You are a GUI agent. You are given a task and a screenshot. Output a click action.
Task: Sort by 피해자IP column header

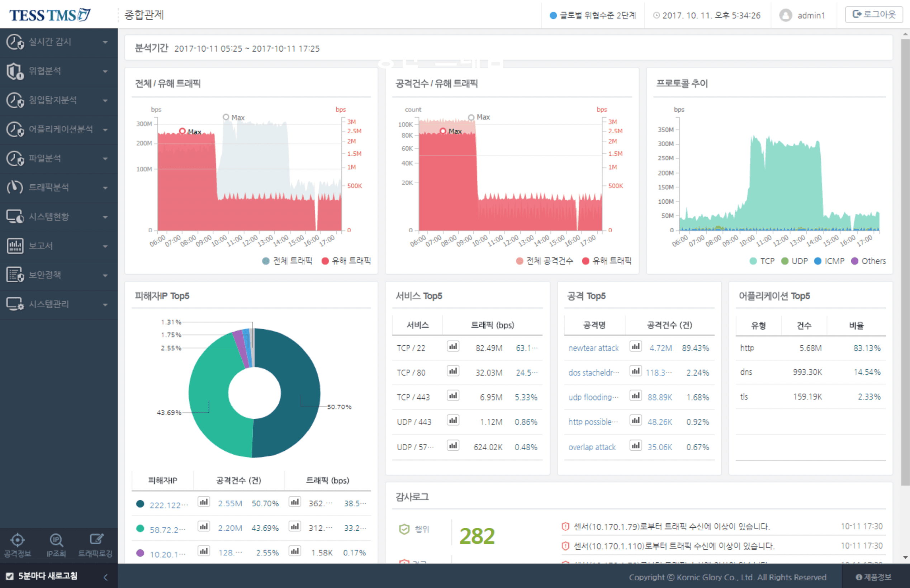163,480
